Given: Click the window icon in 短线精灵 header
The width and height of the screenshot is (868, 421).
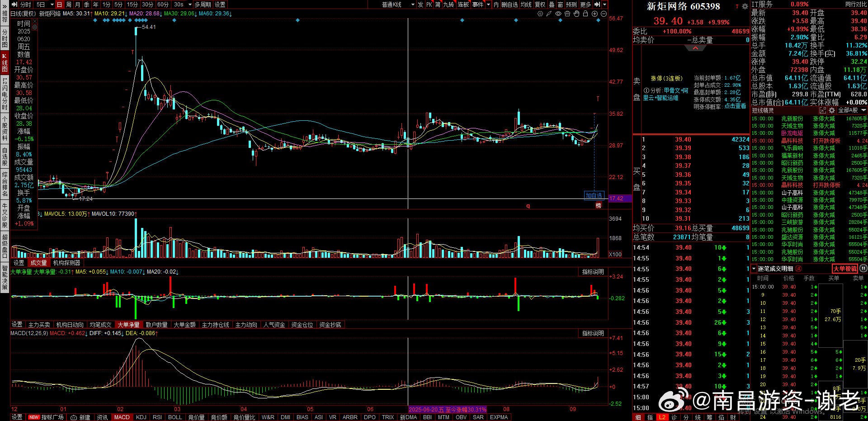Looking at the screenshot, I should (x=823, y=110).
